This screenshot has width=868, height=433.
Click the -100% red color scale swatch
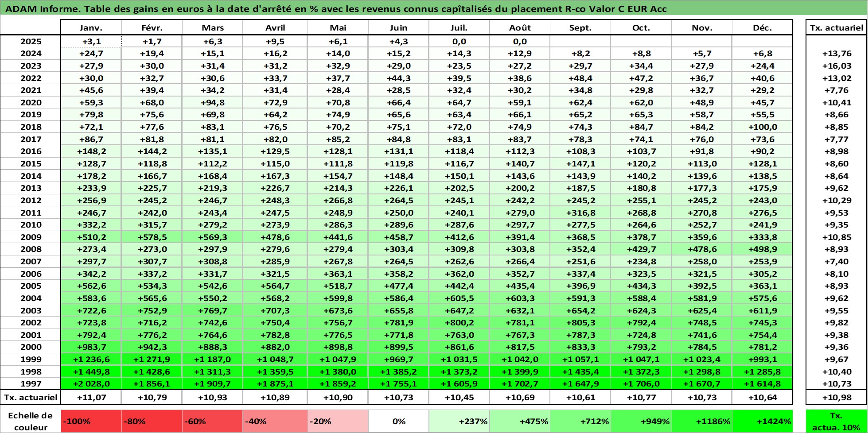91,421
